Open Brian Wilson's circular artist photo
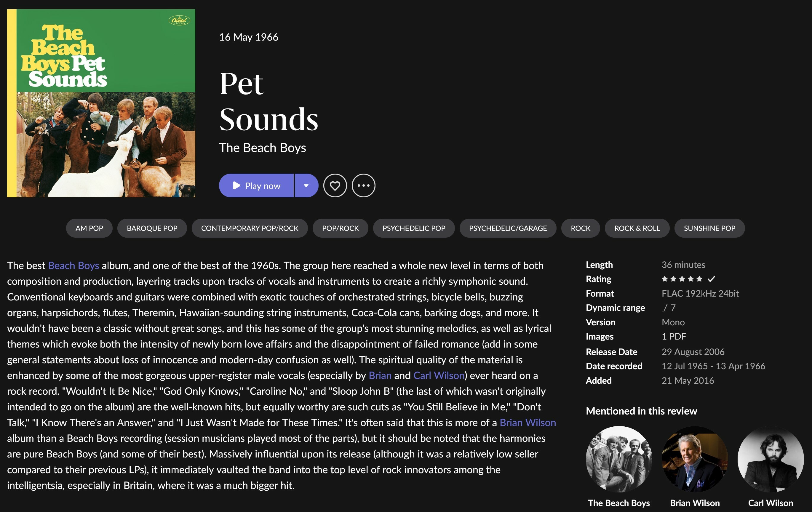 pos(695,459)
